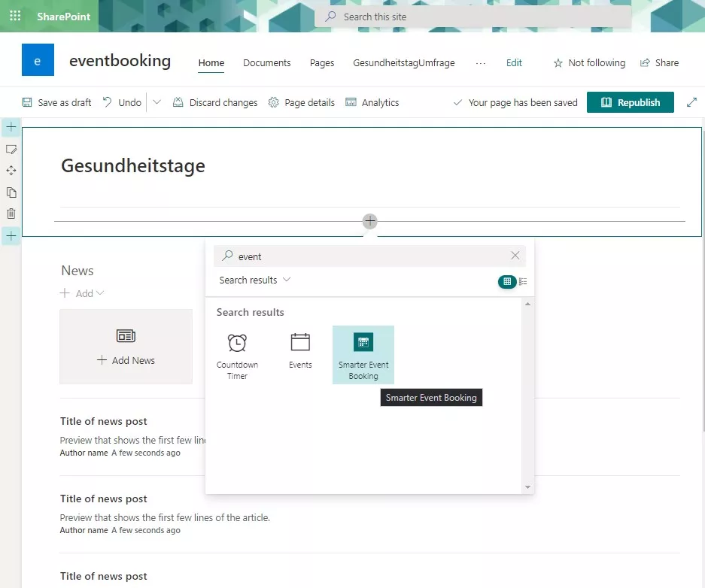This screenshot has width=705, height=588.
Task: Add the Events web part
Action: coord(300,350)
